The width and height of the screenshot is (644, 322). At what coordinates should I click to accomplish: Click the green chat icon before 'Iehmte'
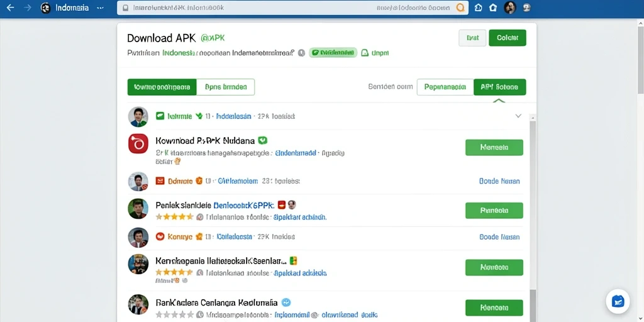[160, 116]
